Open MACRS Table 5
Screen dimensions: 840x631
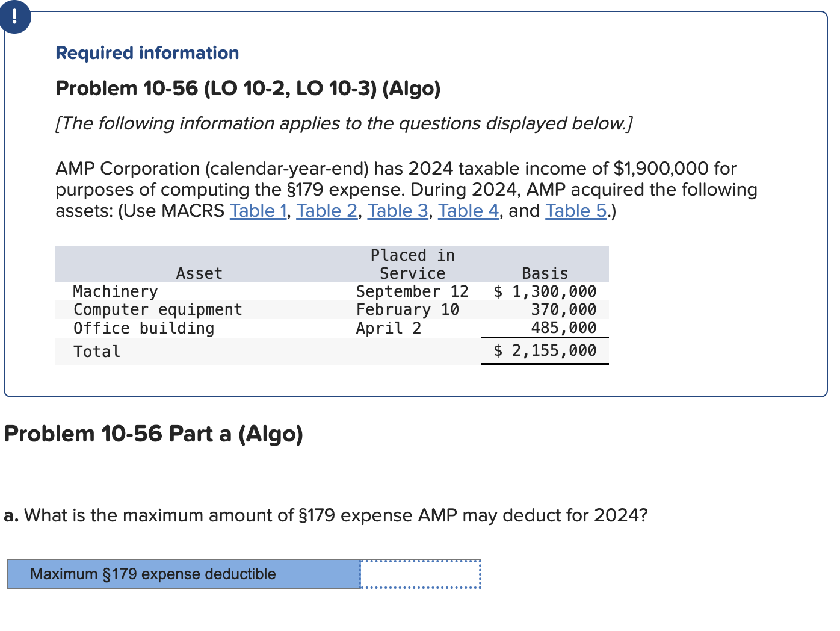574,211
